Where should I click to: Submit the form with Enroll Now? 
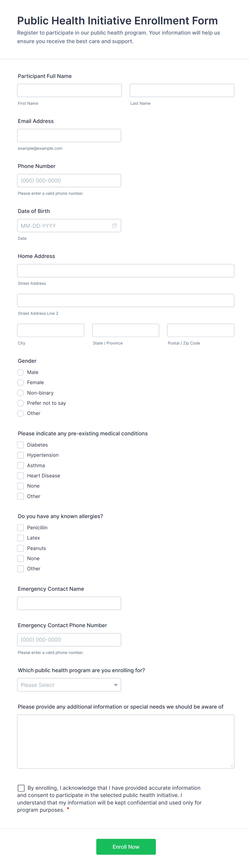coord(126,847)
